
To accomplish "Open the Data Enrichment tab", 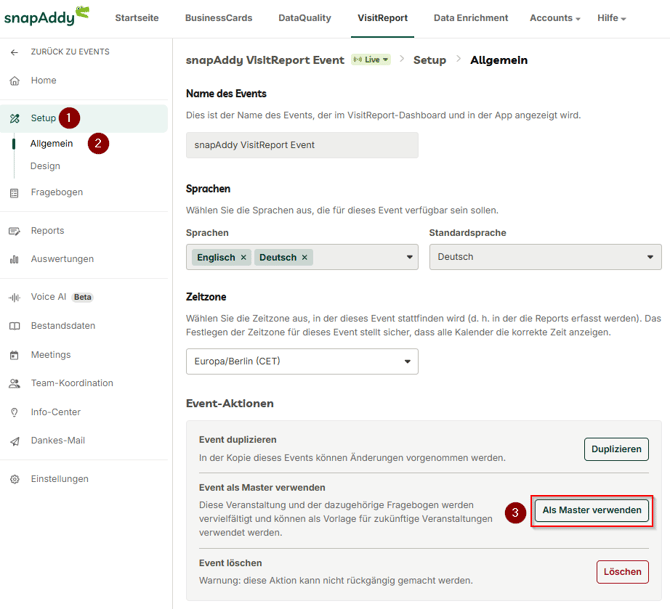I will (471, 18).
